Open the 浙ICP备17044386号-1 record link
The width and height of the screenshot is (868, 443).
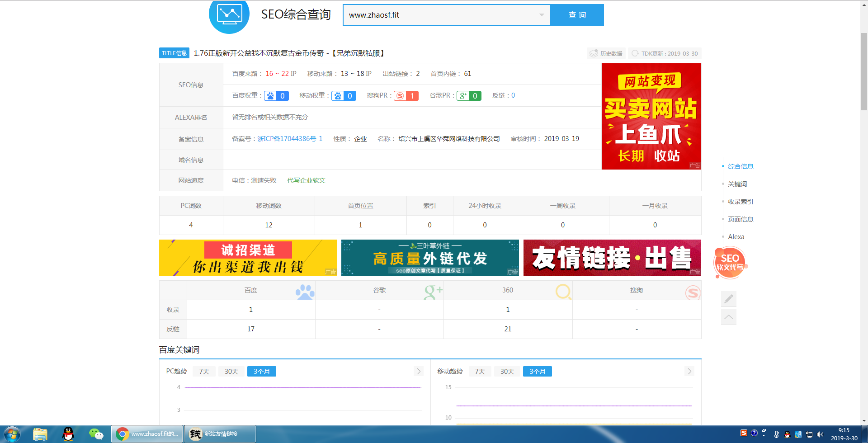(290, 139)
